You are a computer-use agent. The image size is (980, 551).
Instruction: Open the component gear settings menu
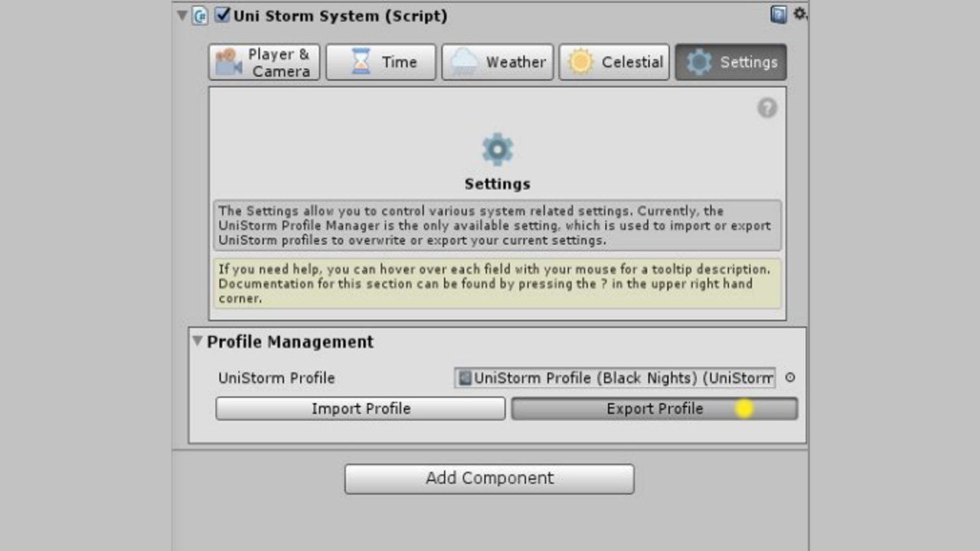(799, 14)
